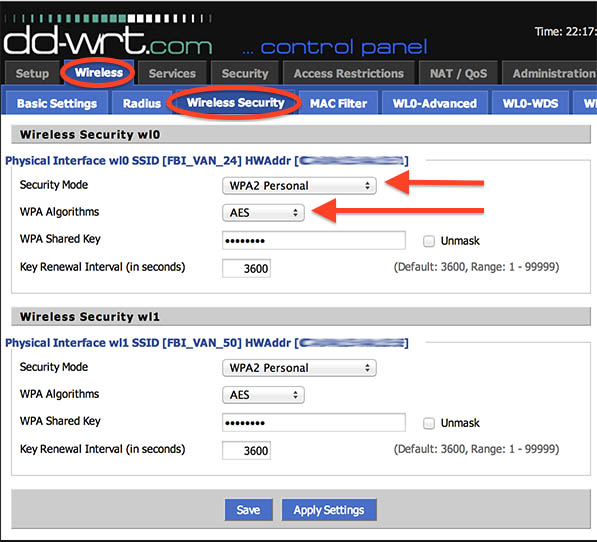Click wl0 default range hint text
Screen dimensions: 597x542
click(x=476, y=267)
